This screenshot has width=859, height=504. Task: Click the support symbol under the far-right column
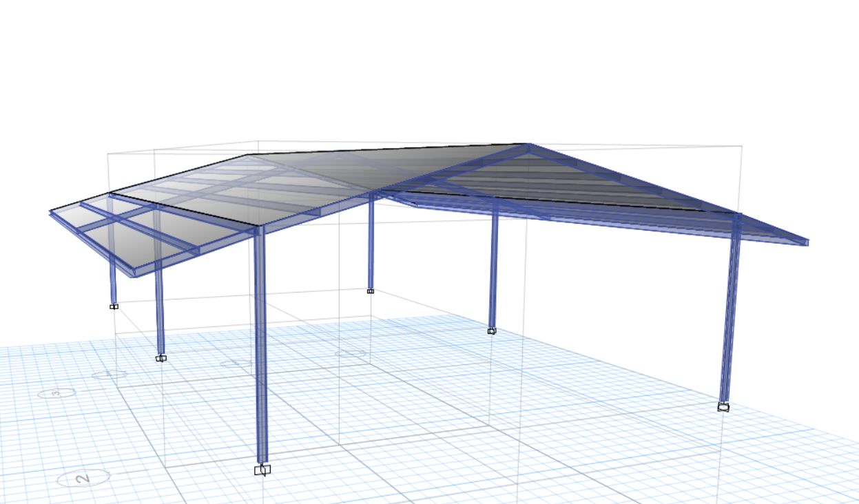point(723,407)
